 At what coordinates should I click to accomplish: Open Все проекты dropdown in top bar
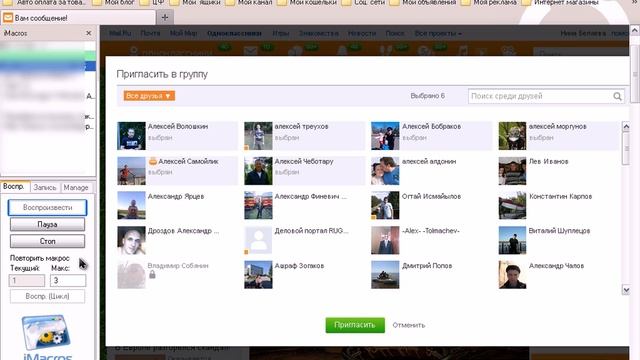[x=438, y=33]
